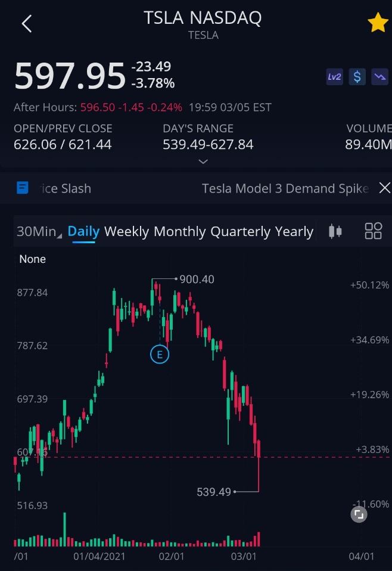The width and height of the screenshot is (392, 571).
Task: Open the None indicator selector
Action: click(32, 259)
